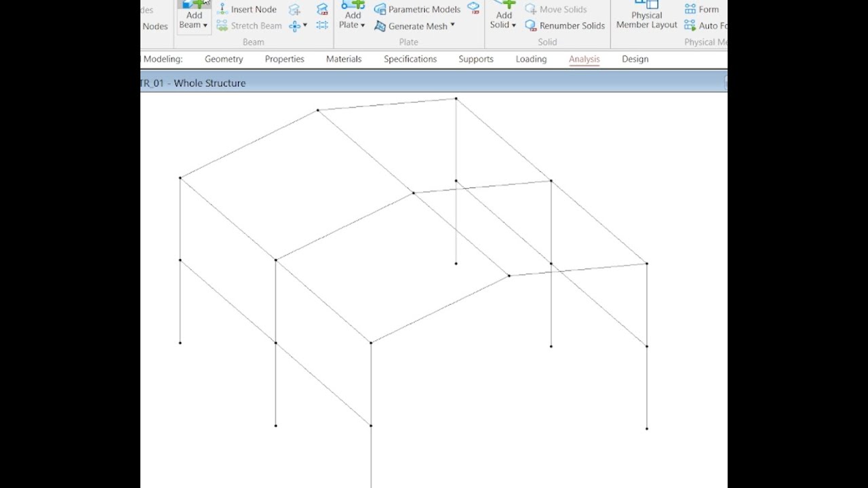This screenshot has width=868, height=488.
Task: Open Parametric Models tool
Action: (x=417, y=9)
